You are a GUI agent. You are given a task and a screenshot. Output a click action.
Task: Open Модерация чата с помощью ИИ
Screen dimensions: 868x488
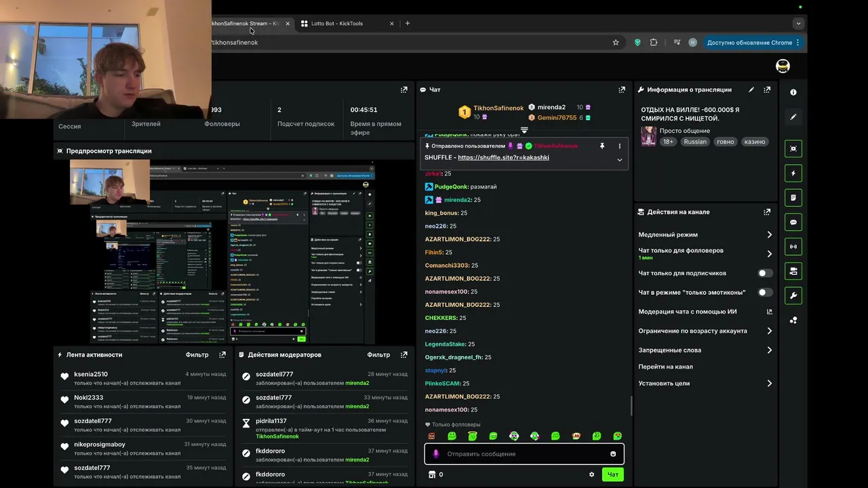(705, 312)
